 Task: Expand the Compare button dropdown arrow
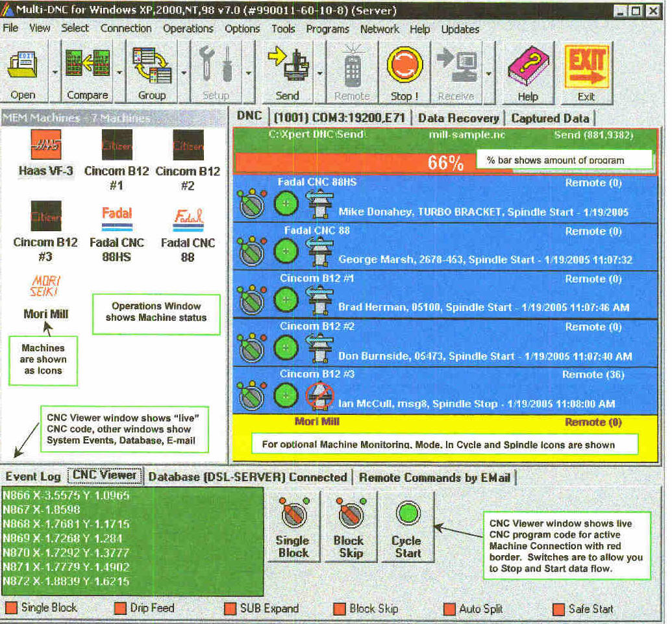tap(119, 73)
